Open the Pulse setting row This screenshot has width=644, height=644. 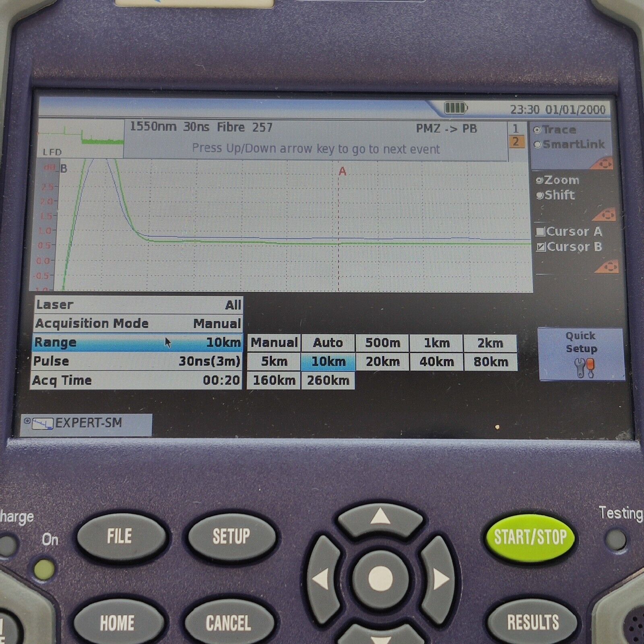click(137, 361)
